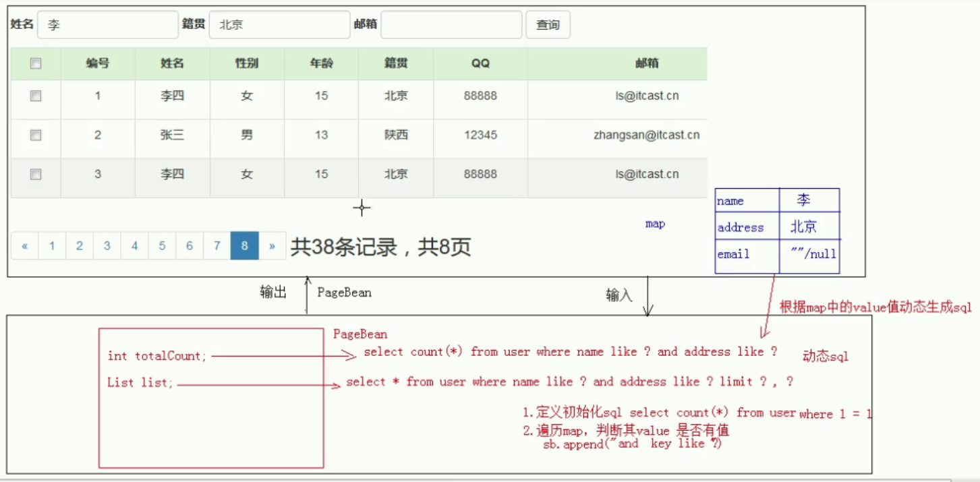This screenshot has width=980, height=482.
Task: Click the ls@itcast.cn email in row 1
Action: click(647, 96)
